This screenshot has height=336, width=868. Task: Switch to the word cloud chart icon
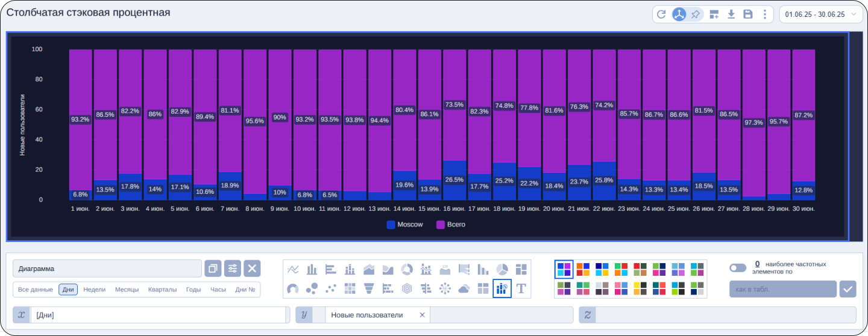click(x=464, y=289)
